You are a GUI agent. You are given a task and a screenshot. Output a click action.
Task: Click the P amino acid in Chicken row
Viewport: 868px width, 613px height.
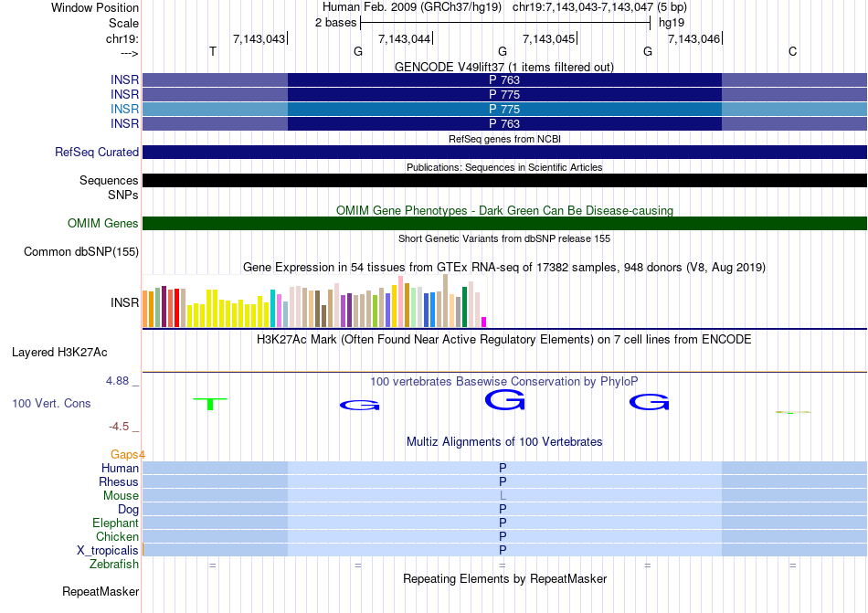tap(503, 536)
